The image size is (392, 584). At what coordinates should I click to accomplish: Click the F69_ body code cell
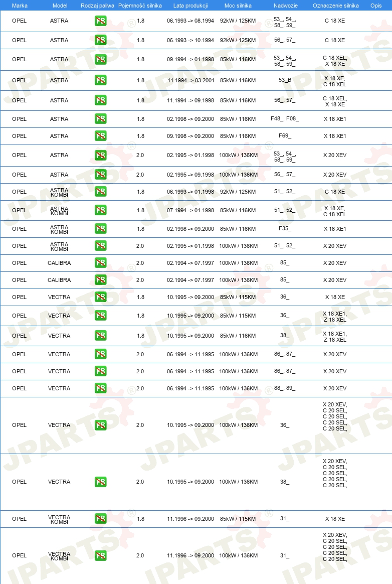point(285,135)
